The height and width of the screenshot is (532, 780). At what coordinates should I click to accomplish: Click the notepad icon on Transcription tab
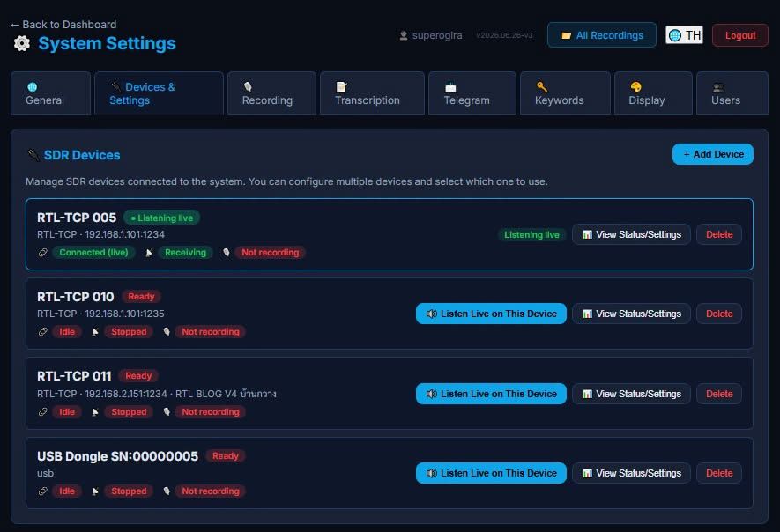click(341, 87)
